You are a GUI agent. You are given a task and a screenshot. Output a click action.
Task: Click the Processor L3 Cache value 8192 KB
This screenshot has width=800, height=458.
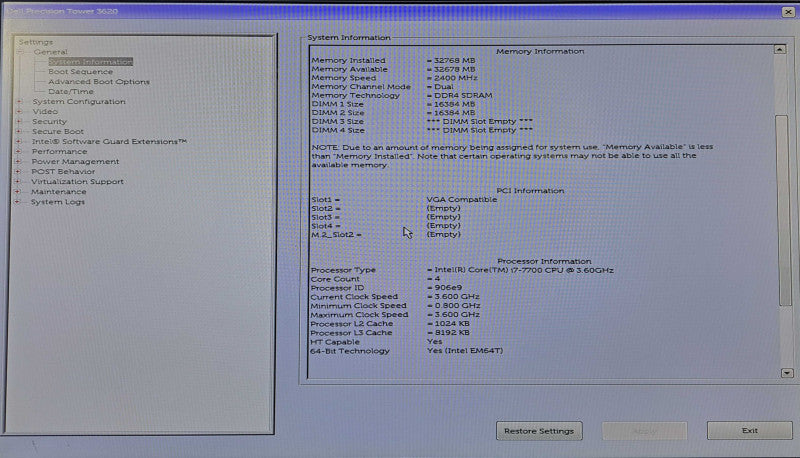tap(452, 333)
